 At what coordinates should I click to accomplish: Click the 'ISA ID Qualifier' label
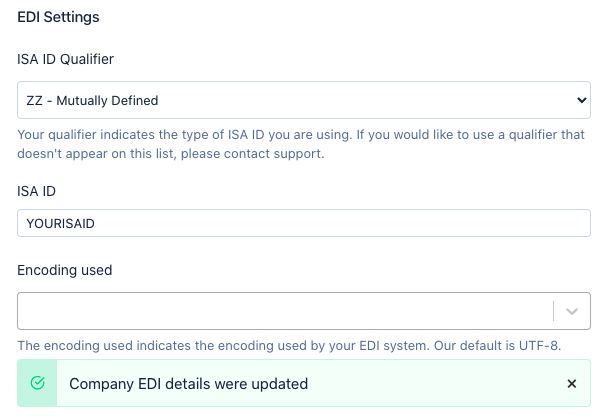point(66,59)
